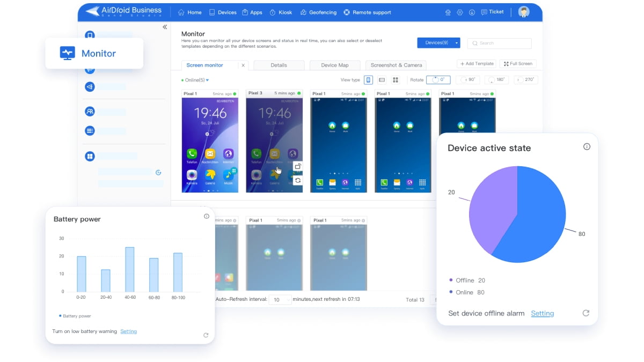Collapse the left sidebar with double chevron
Image resolution: width=644 pixels, height=362 pixels.
[x=165, y=27]
